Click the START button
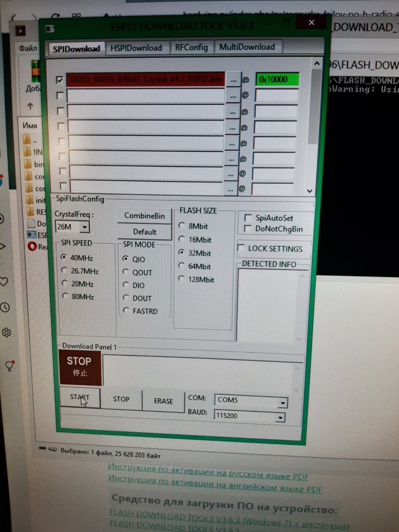The width and height of the screenshot is (399, 532). point(80,398)
